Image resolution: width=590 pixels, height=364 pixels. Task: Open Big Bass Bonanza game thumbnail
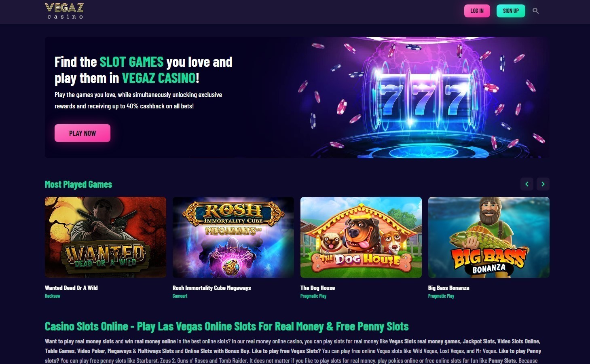coord(489,237)
